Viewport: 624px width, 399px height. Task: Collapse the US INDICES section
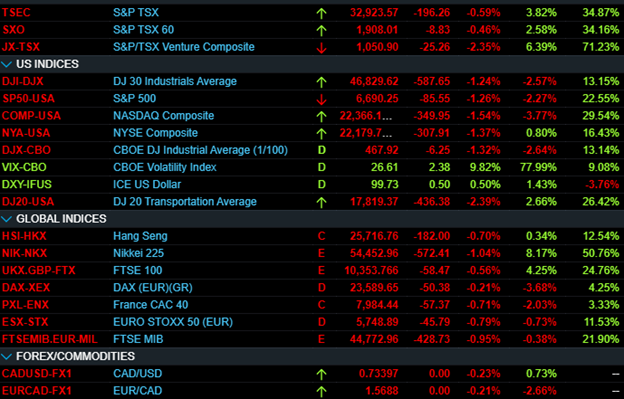[x=7, y=64]
